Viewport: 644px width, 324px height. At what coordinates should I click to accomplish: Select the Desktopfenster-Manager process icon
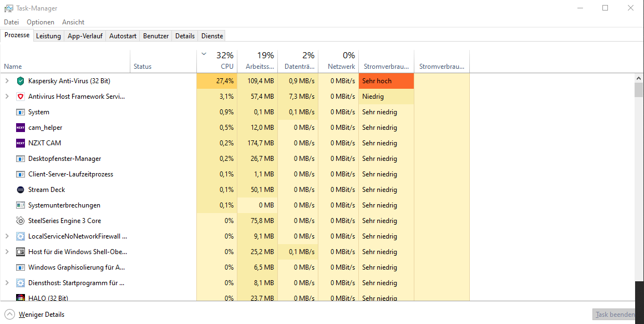click(x=20, y=159)
